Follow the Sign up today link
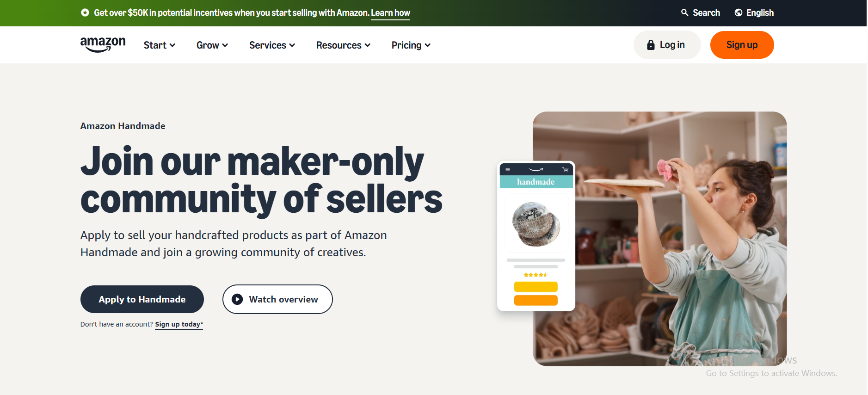868x395 pixels. [179, 324]
